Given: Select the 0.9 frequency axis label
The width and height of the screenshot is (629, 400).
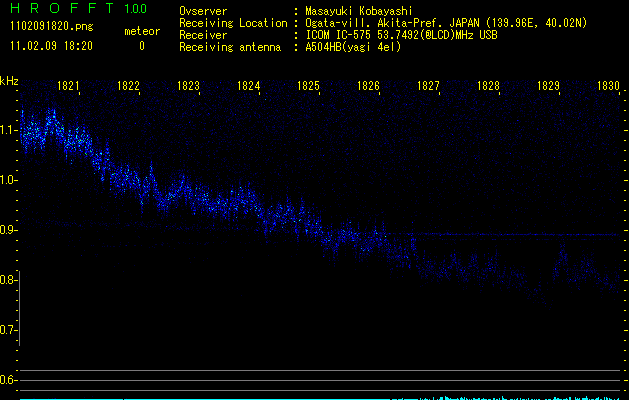Looking at the screenshot, I should 8,230.
